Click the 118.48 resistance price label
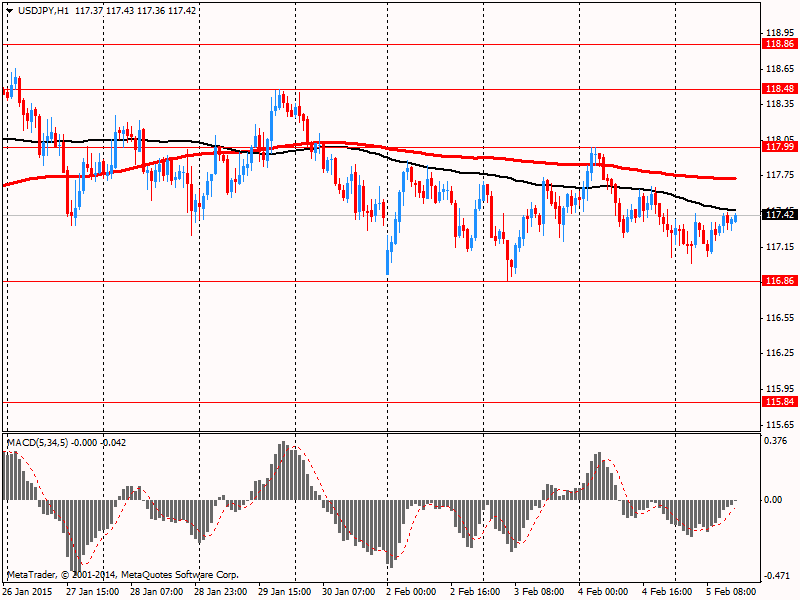This screenshot has width=800, height=600. [779, 88]
